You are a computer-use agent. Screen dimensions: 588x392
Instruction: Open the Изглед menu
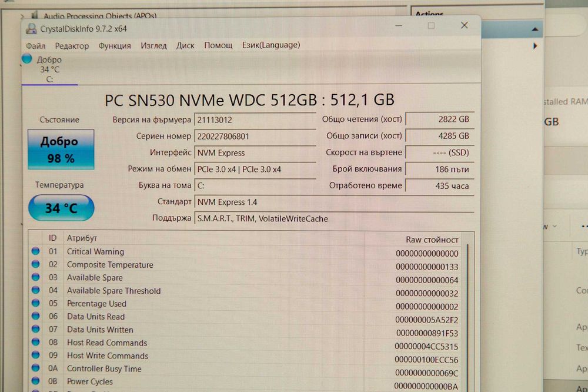[153, 45]
